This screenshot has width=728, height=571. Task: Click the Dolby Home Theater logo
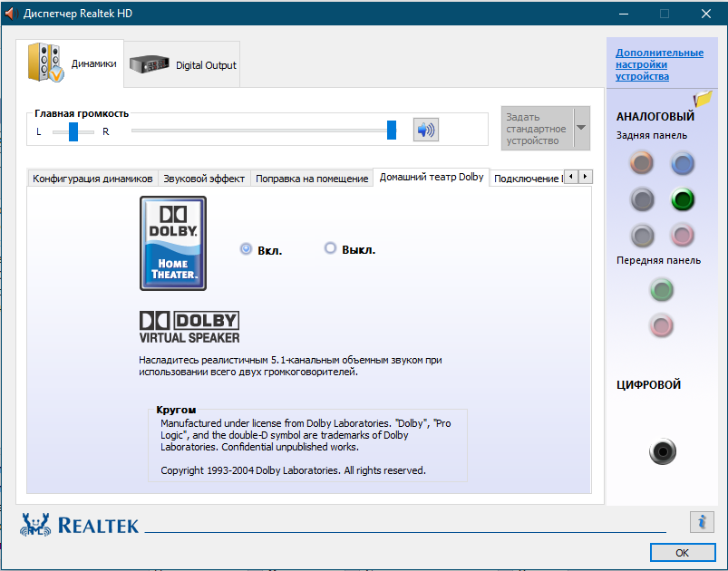[x=173, y=243]
